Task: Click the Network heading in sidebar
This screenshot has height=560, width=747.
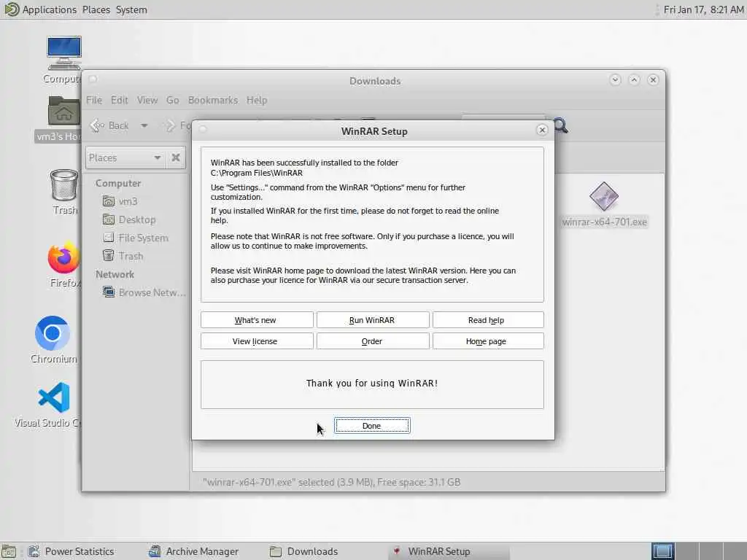Action: (x=115, y=274)
